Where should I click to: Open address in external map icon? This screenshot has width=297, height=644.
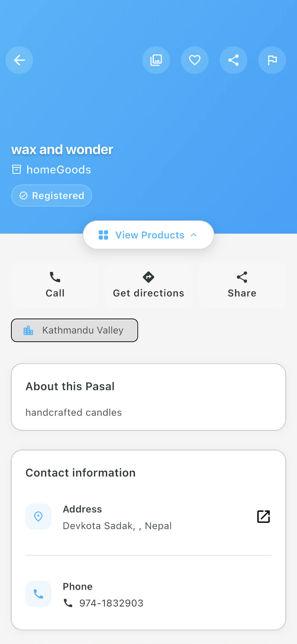[263, 517]
